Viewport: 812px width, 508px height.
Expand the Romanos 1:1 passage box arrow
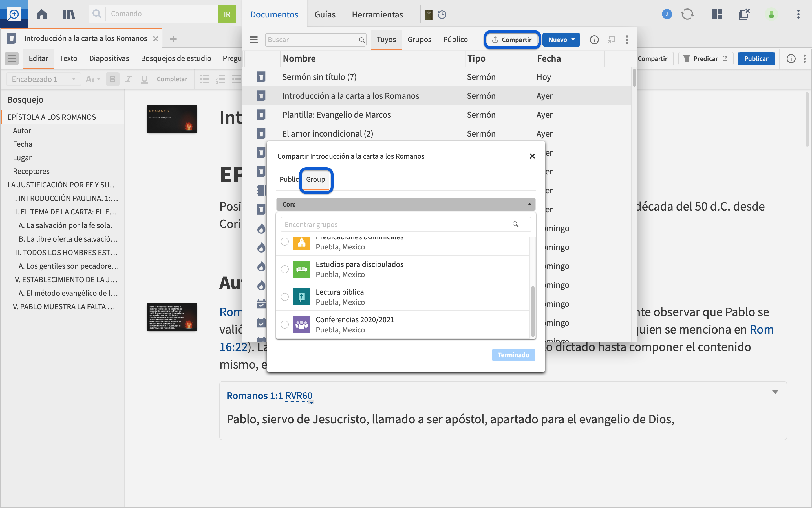pyautogui.click(x=775, y=392)
